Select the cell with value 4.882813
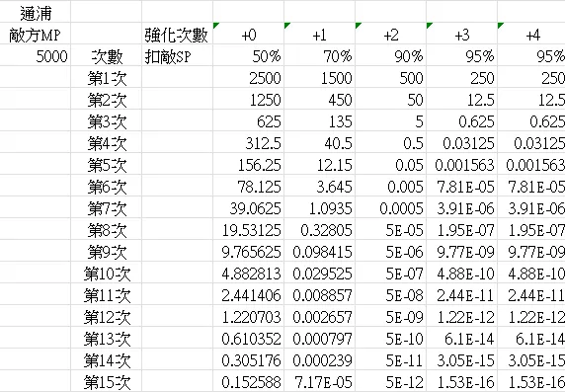Screen dimensions: 565x392 pos(248,273)
